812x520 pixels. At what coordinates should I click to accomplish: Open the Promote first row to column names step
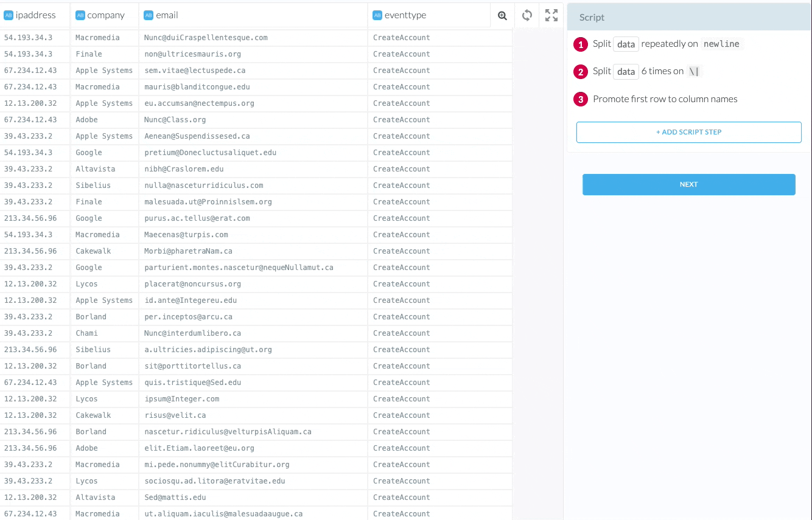(665, 99)
